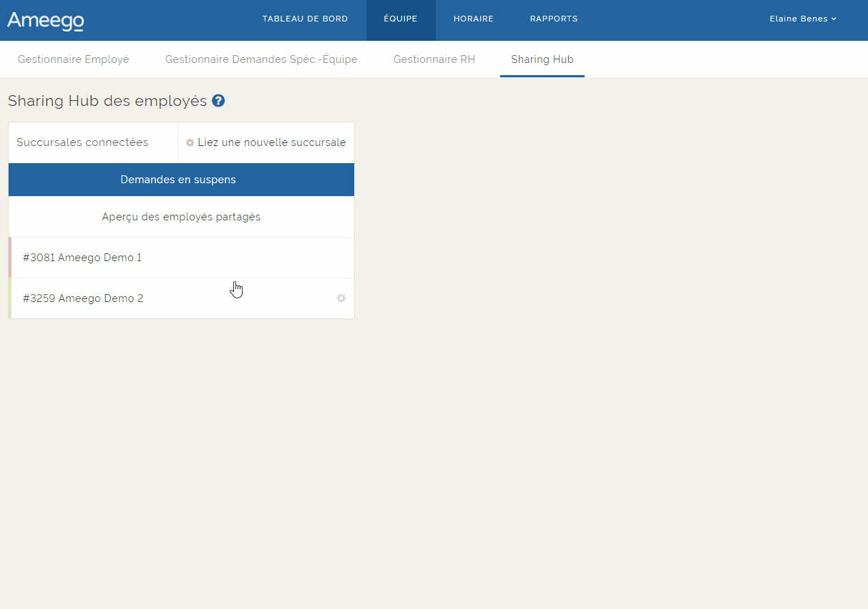This screenshot has width=868, height=609.
Task: Select the Gestionnaire RH tab
Action: point(434,59)
